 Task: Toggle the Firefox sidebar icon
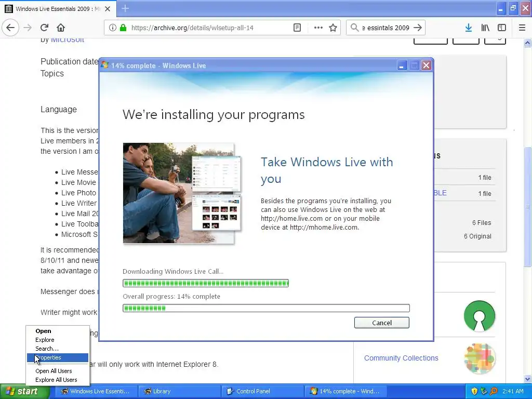click(x=502, y=28)
